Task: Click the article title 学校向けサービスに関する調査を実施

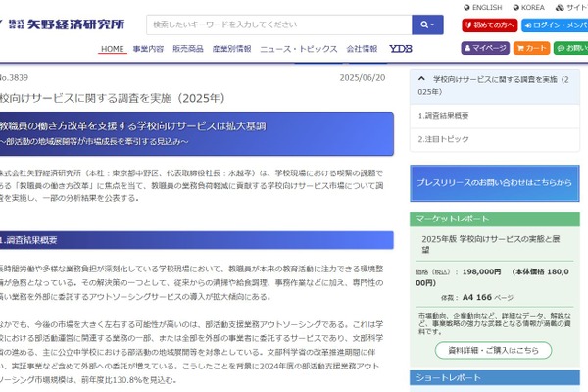Action: tap(113, 98)
